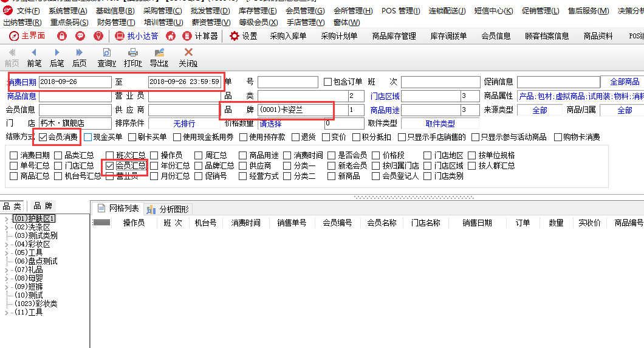The height and width of the screenshot is (348, 644).
Task: Uncheck 会员消费 checkbox
Action: point(43,137)
